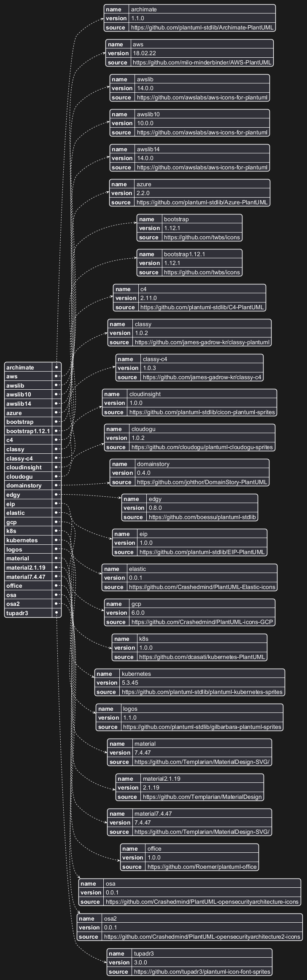
Task: Click the plantuml-stdlib/C4-PlantUML source URL
Action: [202, 307]
